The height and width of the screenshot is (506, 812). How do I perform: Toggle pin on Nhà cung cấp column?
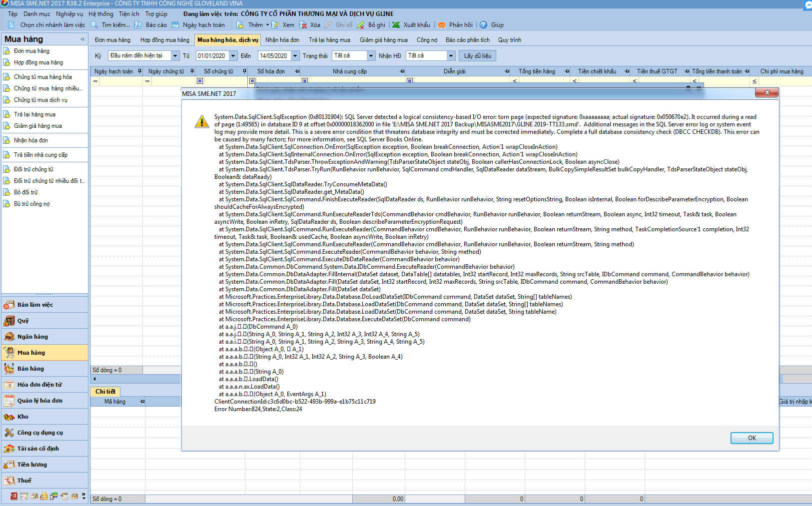tap(402, 71)
